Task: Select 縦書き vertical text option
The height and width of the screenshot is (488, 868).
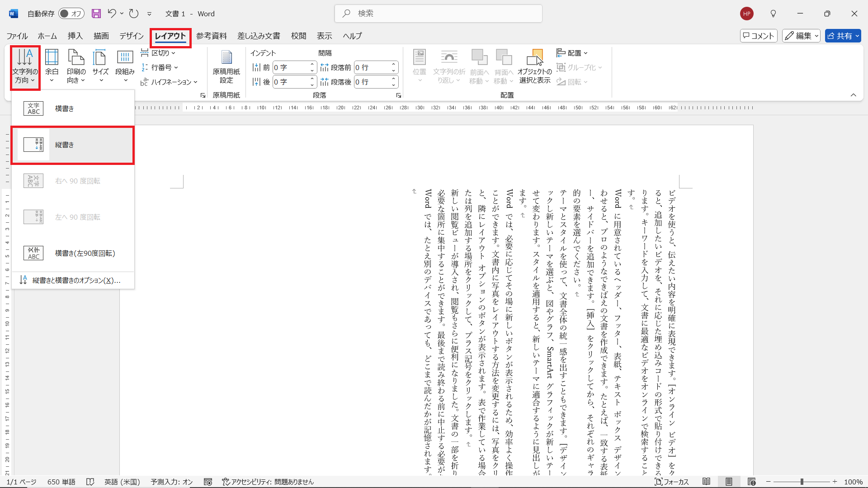Action: (x=73, y=145)
